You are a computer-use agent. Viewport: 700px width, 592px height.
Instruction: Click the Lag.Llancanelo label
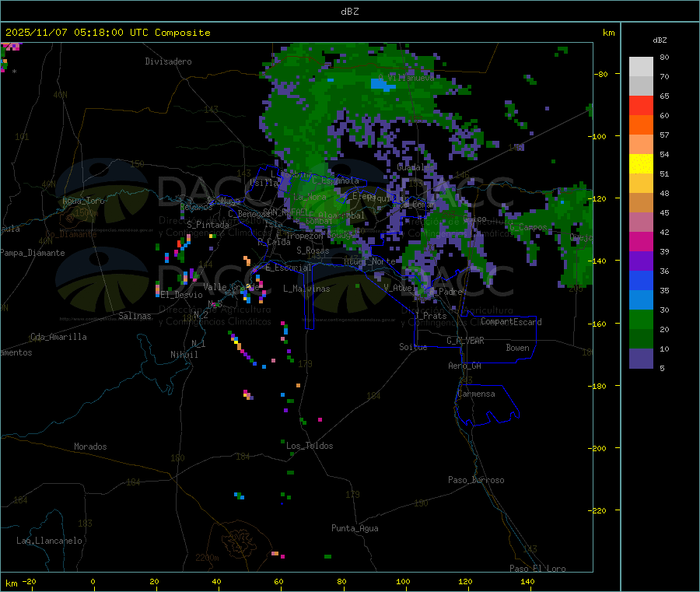pos(49,541)
